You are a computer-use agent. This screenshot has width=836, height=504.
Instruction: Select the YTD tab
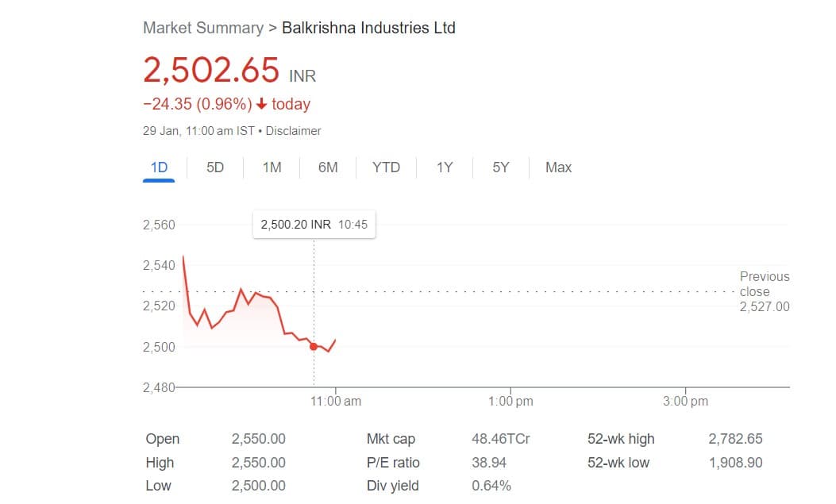pos(386,167)
